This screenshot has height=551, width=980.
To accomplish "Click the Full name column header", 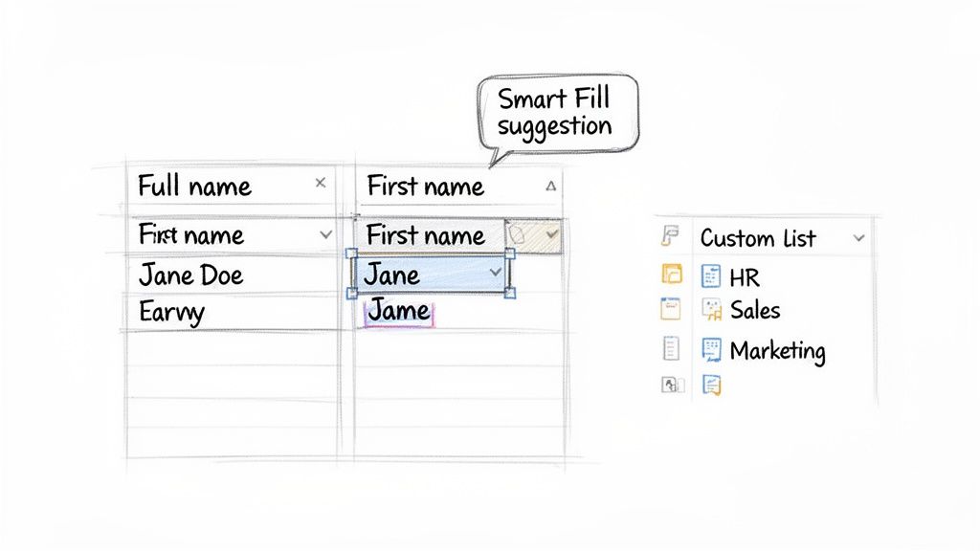I will 194,186.
